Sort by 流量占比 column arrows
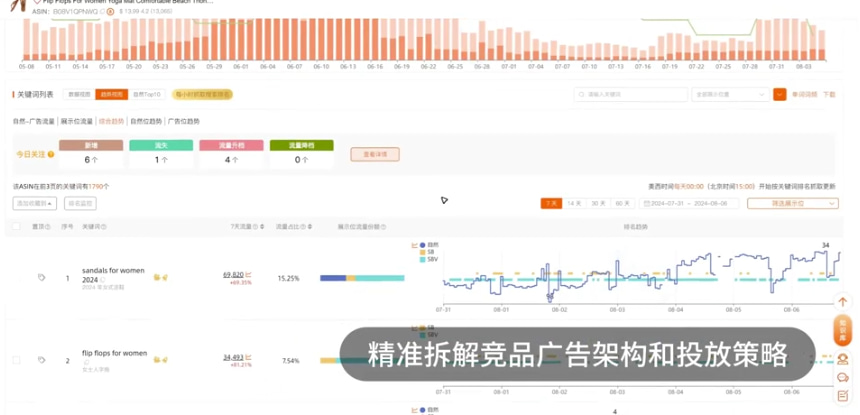The width and height of the screenshot is (860, 415). (x=309, y=226)
